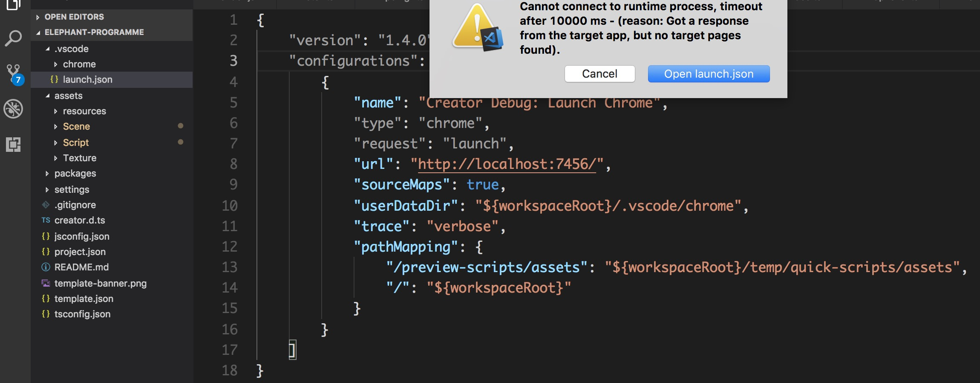Follow the http://localhost:7456/ URL link
Image resolution: width=980 pixels, height=383 pixels.
tap(507, 164)
